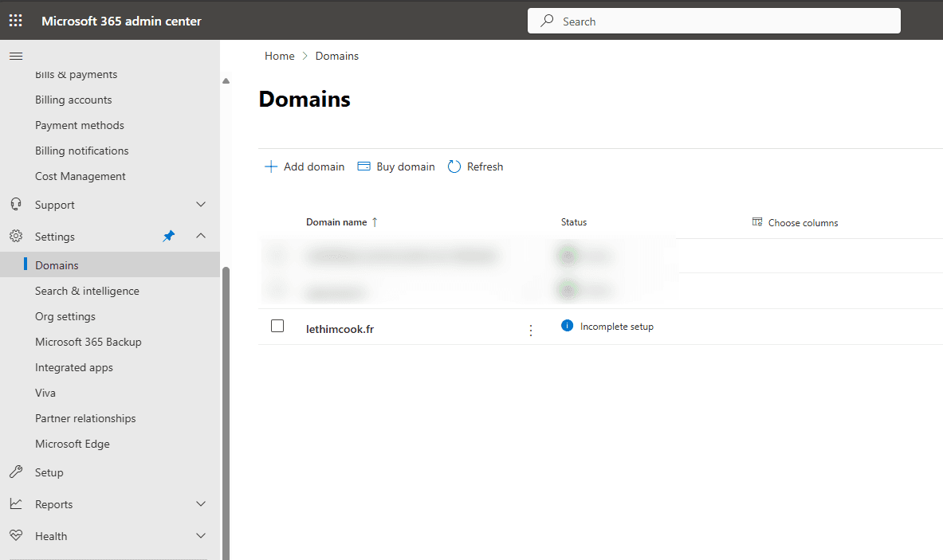Image resolution: width=943 pixels, height=560 pixels.
Task: Click the info icon next to Incomplete setup
Action: point(566,325)
